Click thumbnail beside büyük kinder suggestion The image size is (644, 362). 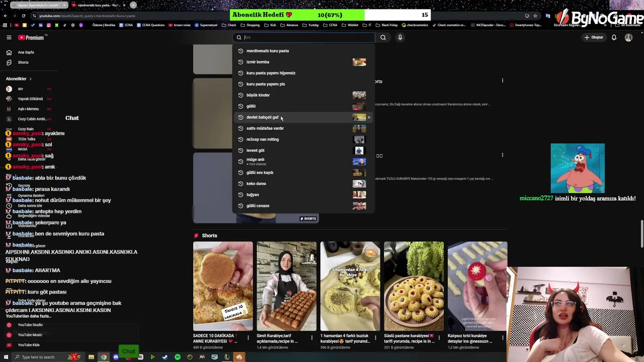point(359,95)
